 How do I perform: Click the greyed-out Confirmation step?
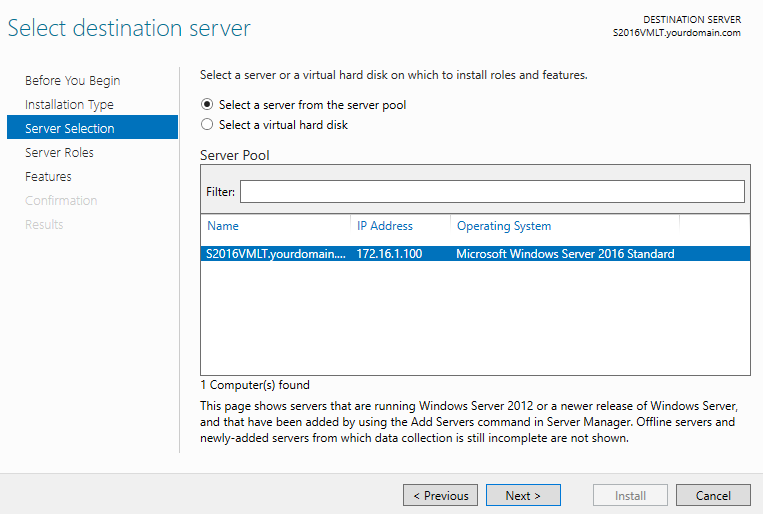pyautogui.click(x=61, y=201)
